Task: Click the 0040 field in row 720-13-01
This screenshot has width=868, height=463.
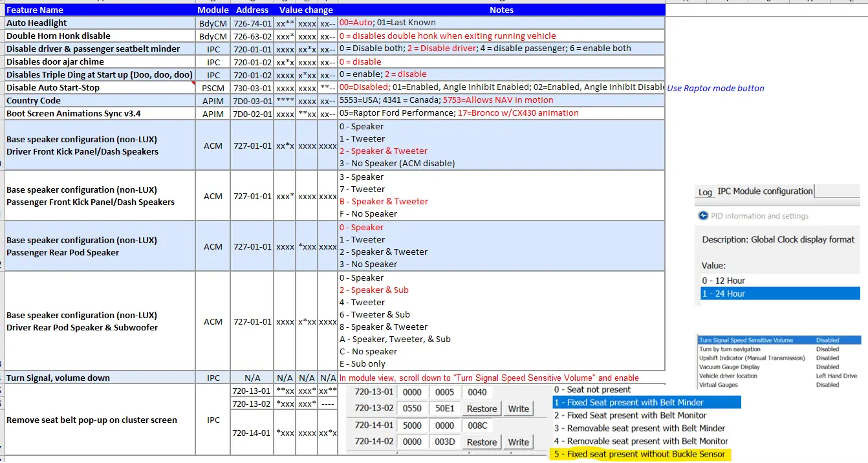Action: click(x=478, y=392)
